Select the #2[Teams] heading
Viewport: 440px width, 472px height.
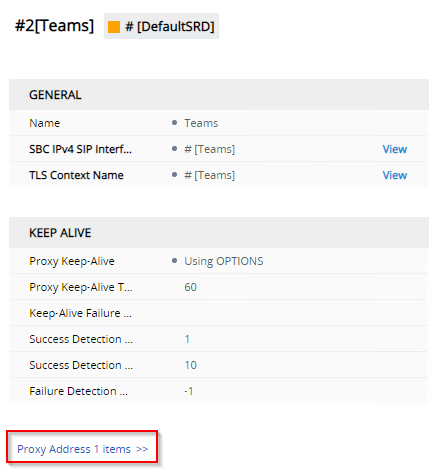point(55,26)
